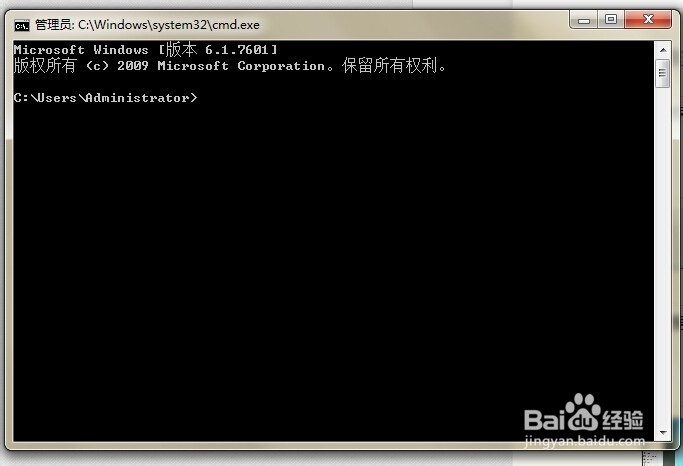683x466 pixels.
Task: Place cursor after the C:\Users\Administrator> prompt
Action: point(202,98)
